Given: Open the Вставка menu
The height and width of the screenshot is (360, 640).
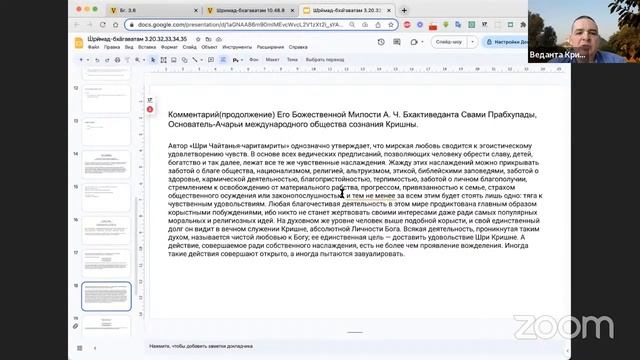Looking at the screenshot, I should 147,47.
